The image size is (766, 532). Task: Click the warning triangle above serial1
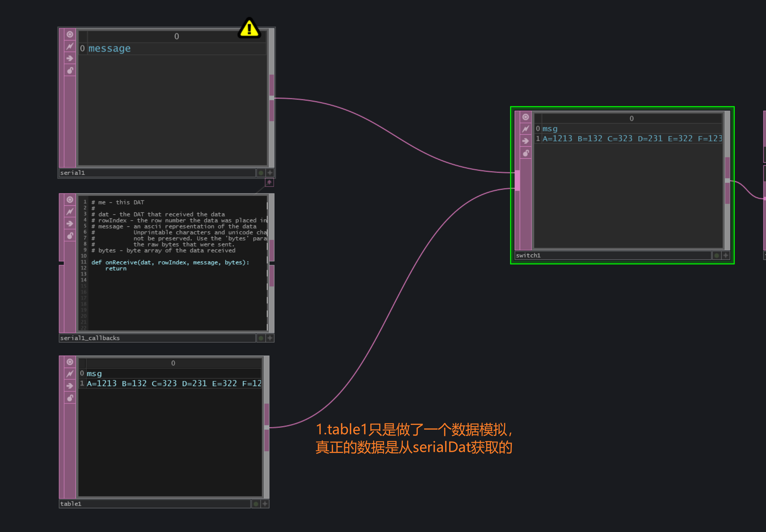(x=249, y=28)
